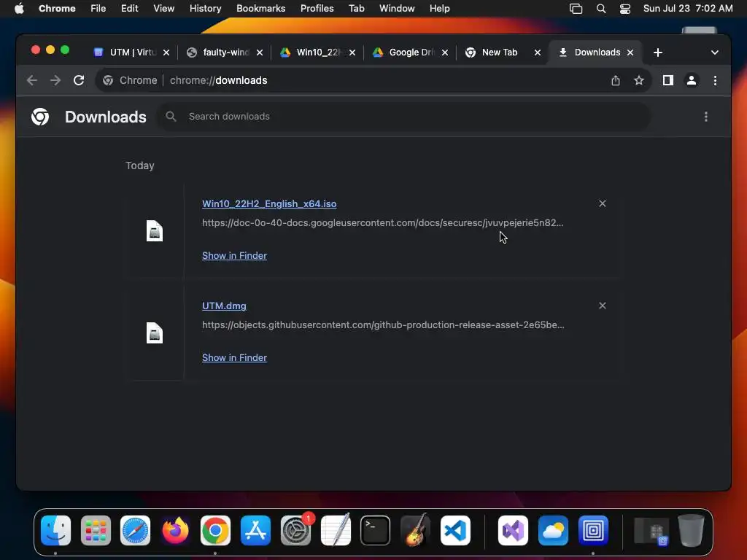Remove UTM.dmg from the downloads list
The height and width of the screenshot is (560, 747).
[x=602, y=306]
